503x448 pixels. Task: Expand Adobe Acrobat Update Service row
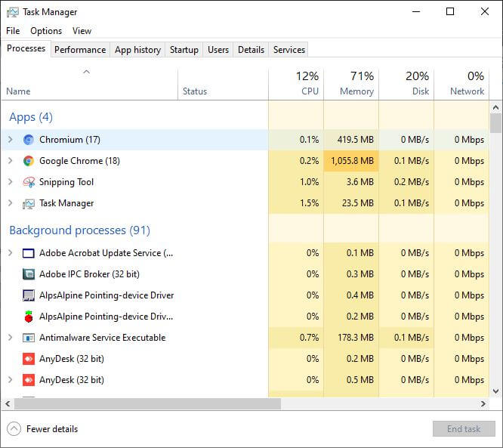[x=11, y=253]
